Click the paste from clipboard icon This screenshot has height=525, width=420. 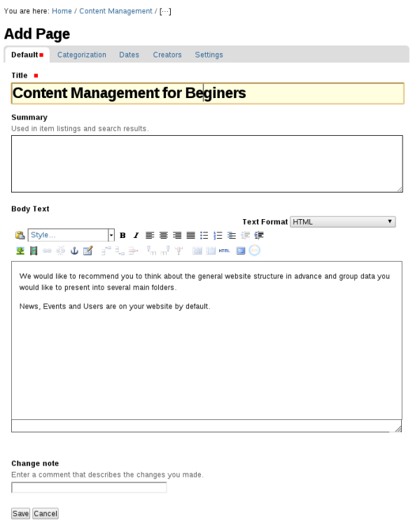[20, 235]
